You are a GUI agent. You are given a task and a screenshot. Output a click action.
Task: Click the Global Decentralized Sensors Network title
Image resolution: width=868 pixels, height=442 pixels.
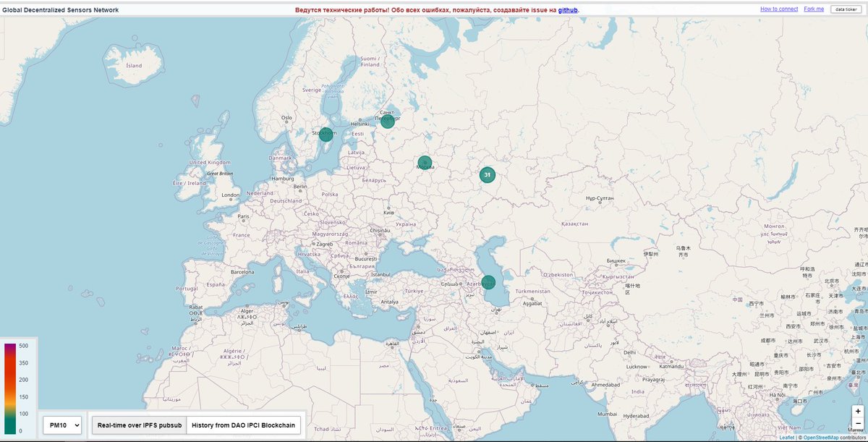(61, 10)
